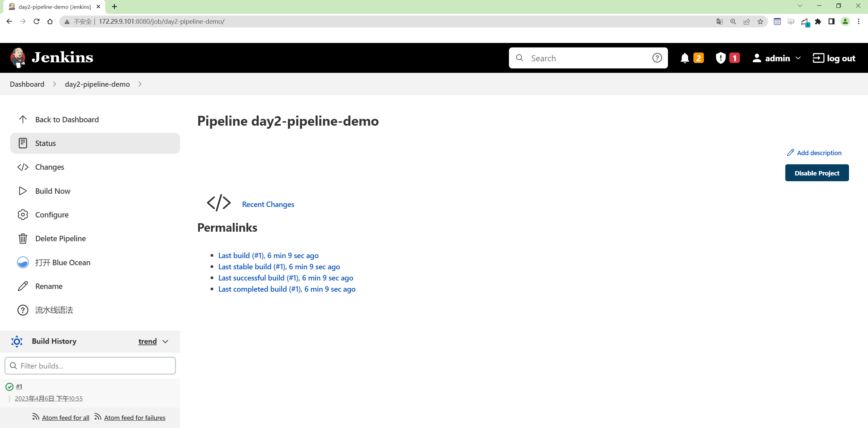
Task: Expand the admin user dropdown chevron
Action: point(798,58)
